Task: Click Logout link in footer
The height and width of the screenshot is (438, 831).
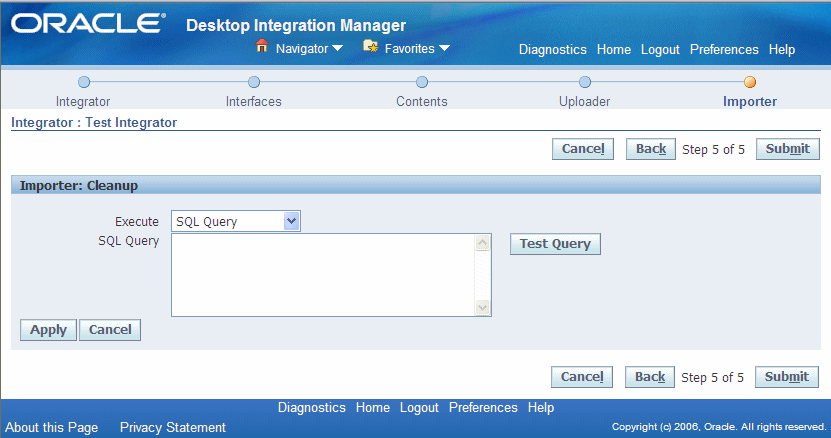Action: (x=419, y=408)
